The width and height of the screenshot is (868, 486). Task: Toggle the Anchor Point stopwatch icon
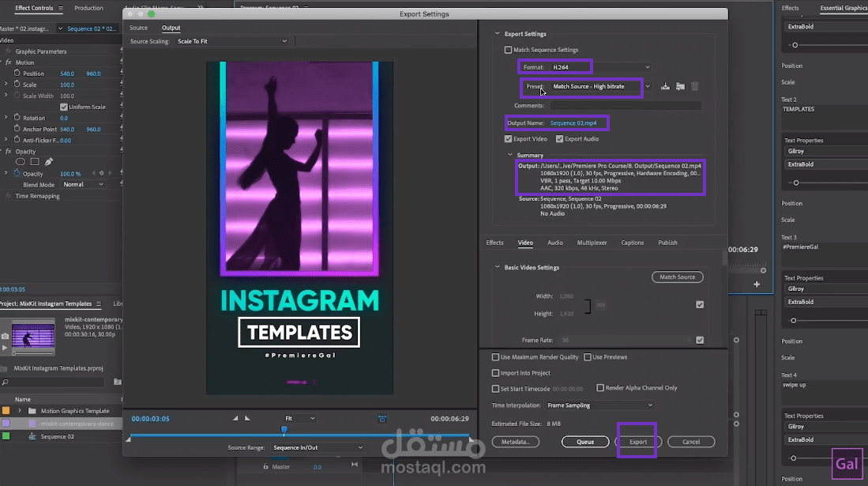click(x=17, y=129)
